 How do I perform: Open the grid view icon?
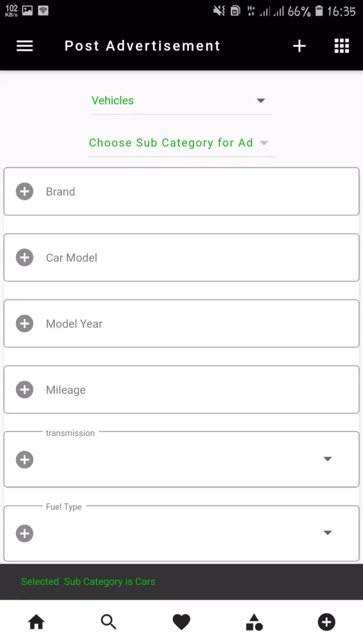[x=342, y=46]
